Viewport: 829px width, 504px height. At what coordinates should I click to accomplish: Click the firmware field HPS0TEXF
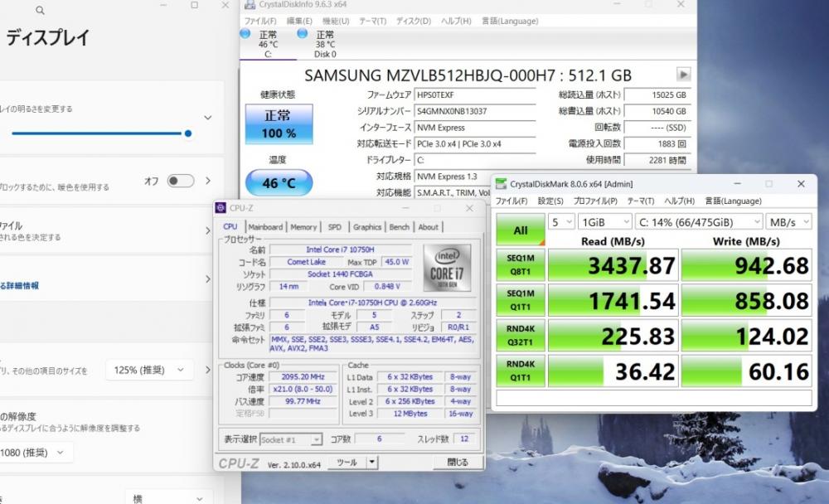pyautogui.click(x=474, y=95)
